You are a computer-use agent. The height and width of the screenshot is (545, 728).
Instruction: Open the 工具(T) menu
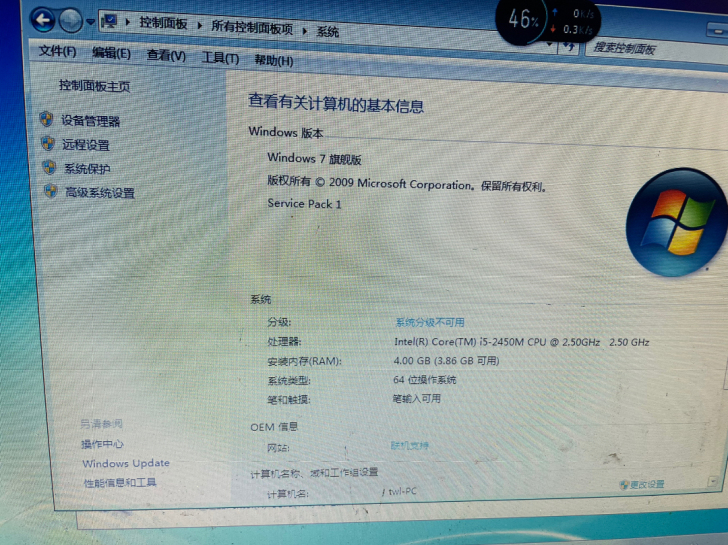pyautogui.click(x=221, y=58)
